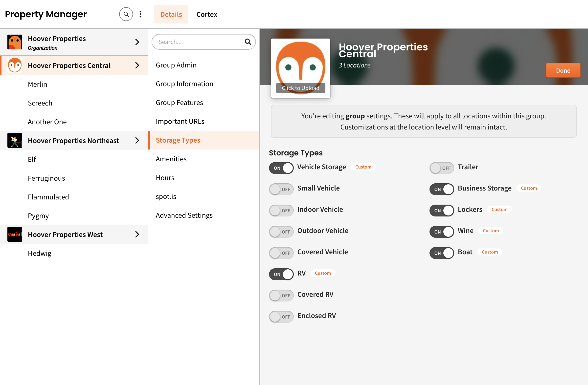Turn off the Vehicle Storage toggle
The height and width of the screenshot is (385, 588).
point(281,168)
